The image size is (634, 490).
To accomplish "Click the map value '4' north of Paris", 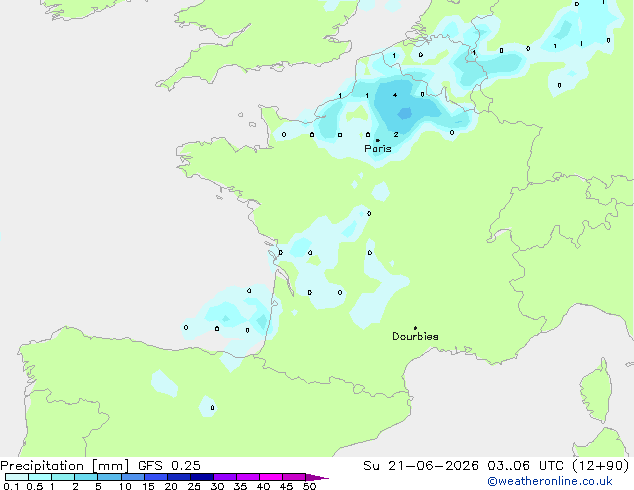I will point(395,95).
